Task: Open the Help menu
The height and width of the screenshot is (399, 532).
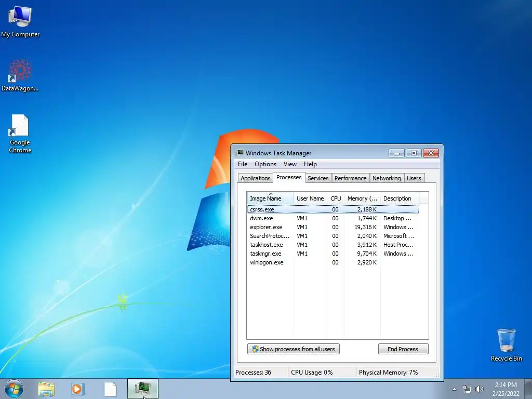Action: tap(310, 164)
